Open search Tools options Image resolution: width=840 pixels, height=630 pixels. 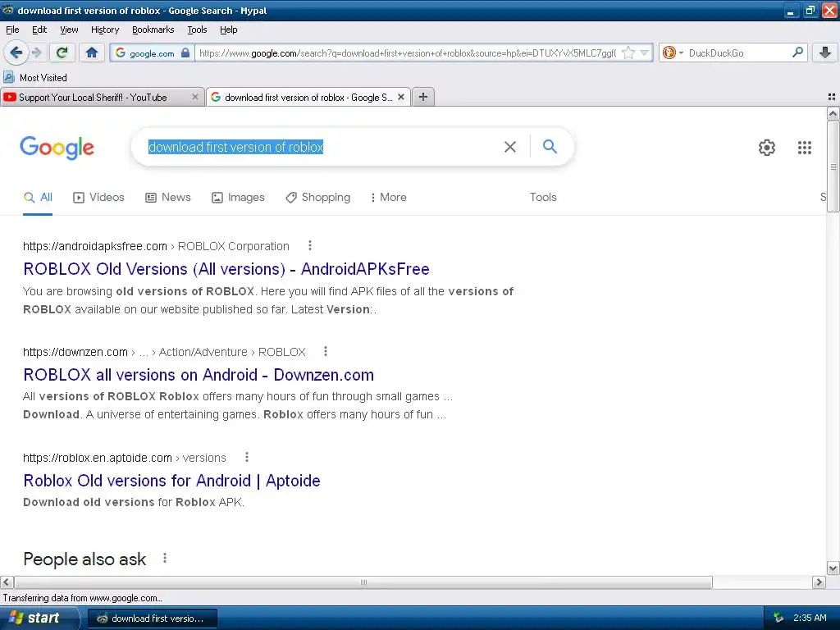tap(543, 197)
